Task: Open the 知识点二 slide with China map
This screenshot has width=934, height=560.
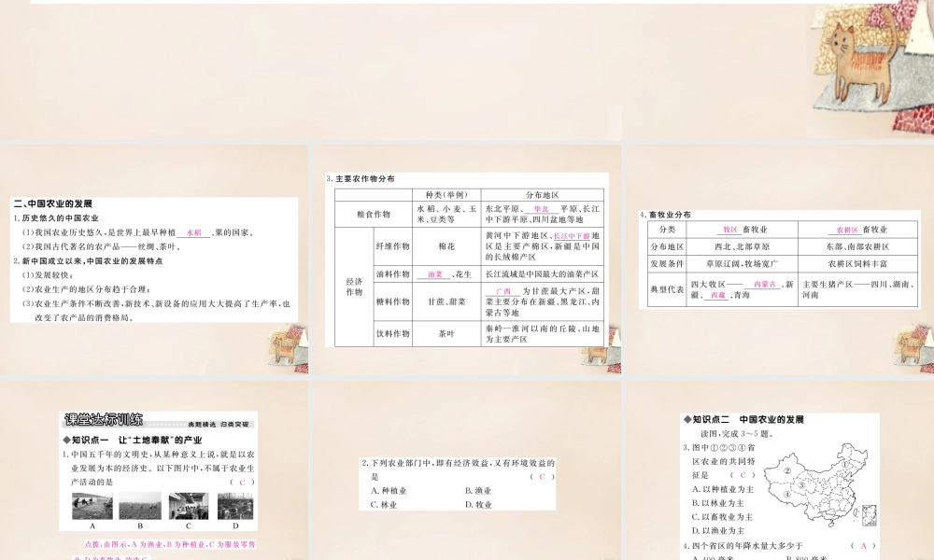Action: pyautogui.click(x=779, y=470)
